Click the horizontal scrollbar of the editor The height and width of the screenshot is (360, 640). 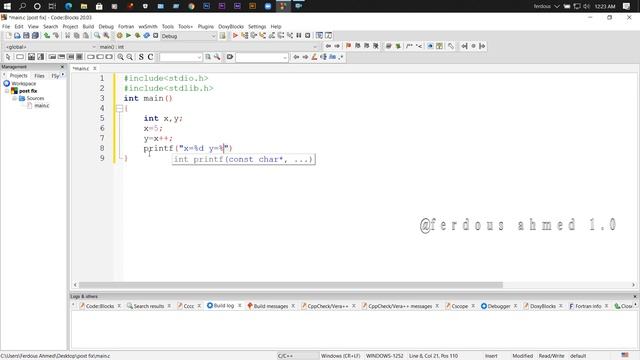click(291, 285)
